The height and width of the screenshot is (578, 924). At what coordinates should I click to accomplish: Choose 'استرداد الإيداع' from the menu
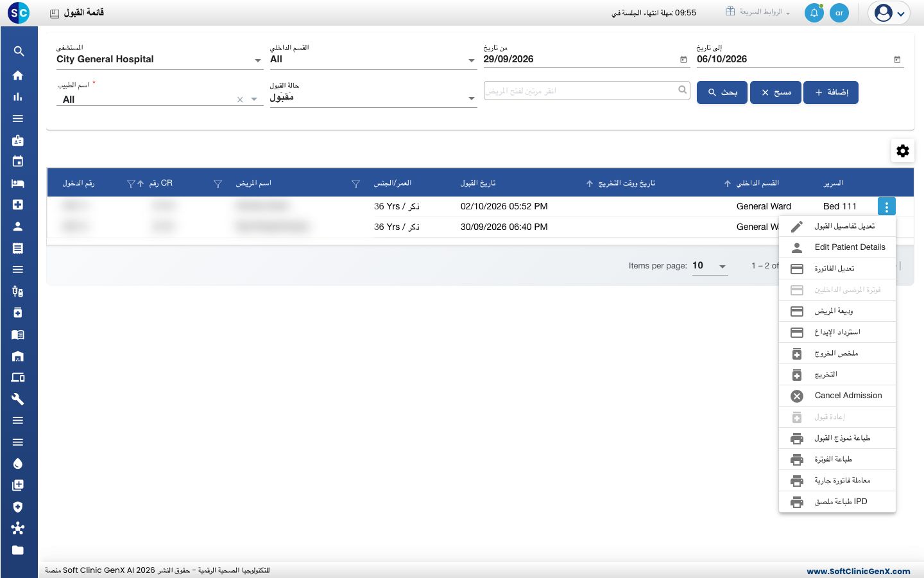pyautogui.click(x=837, y=332)
